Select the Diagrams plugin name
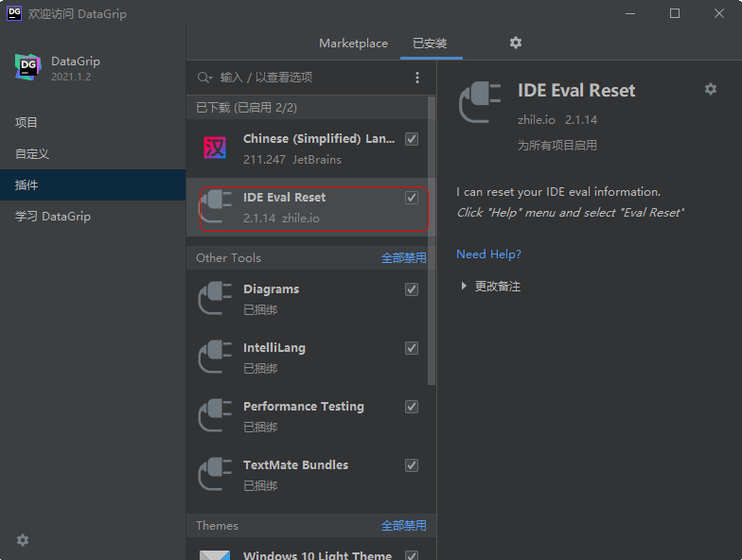This screenshot has width=742, height=560. [x=271, y=289]
